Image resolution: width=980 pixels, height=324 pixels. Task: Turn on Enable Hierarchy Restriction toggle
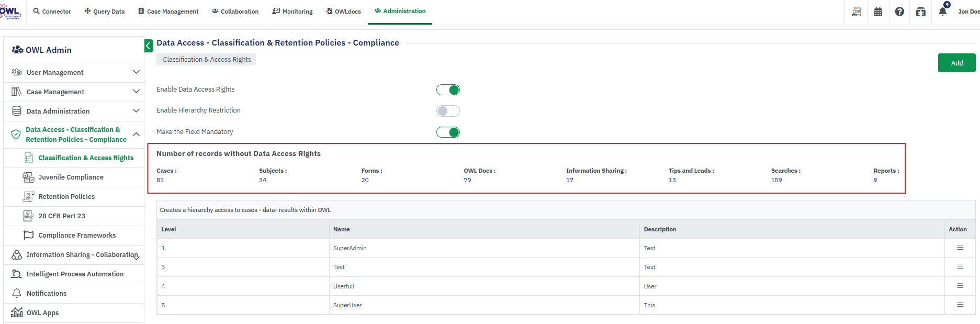tap(448, 111)
